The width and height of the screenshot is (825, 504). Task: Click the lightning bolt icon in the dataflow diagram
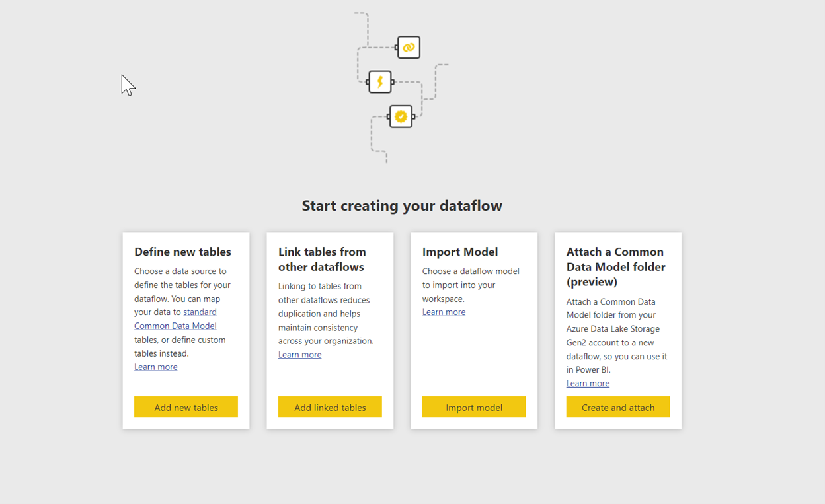(x=380, y=81)
